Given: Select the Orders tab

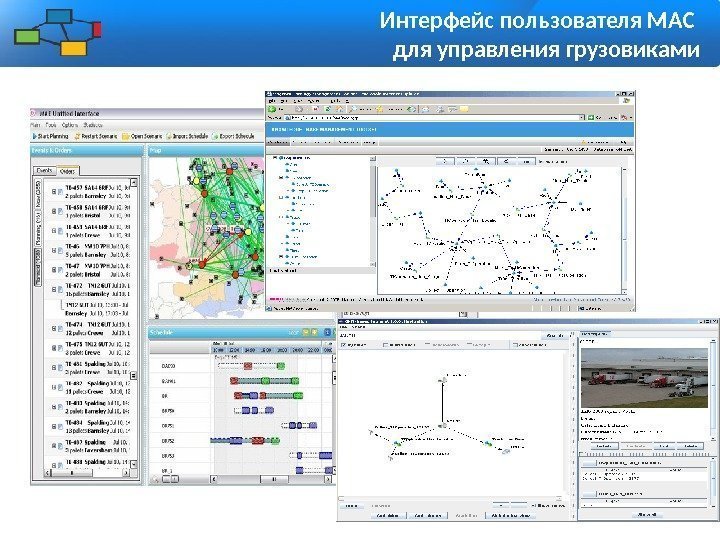Looking at the screenshot, I should pos(68,171).
